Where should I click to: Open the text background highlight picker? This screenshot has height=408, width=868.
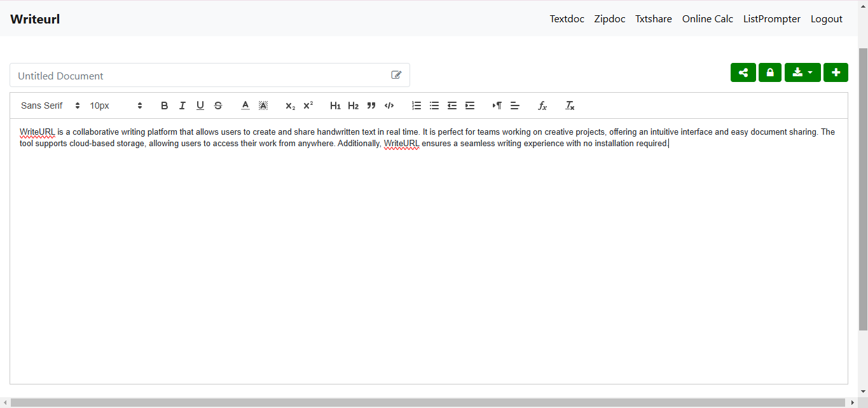coord(263,105)
